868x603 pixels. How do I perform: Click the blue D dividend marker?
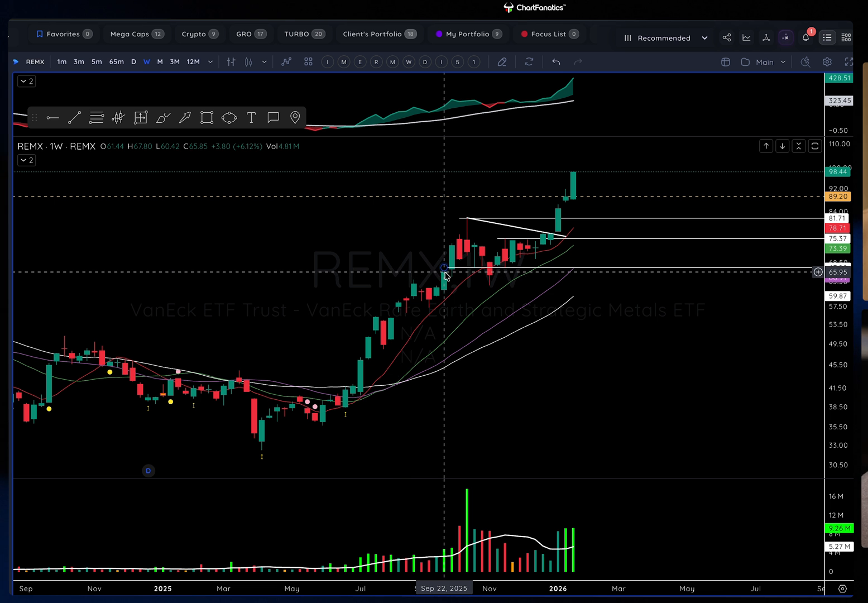(148, 471)
